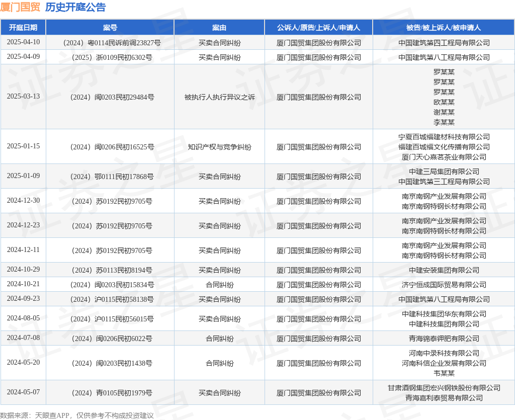
Task: Click case number 苏0113民初8194号
Action: click(112, 270)
